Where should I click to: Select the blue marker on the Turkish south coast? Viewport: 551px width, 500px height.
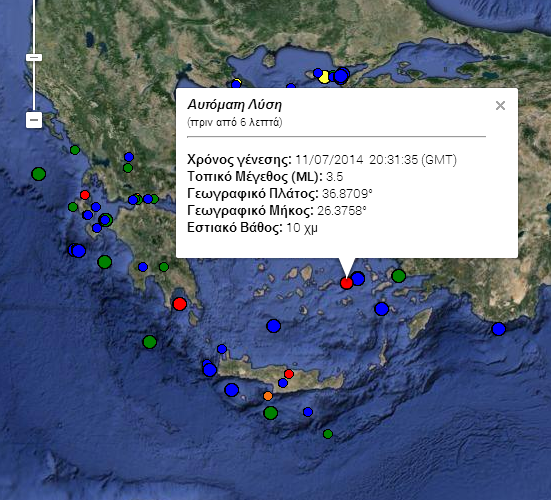click(x=499, y=329)
